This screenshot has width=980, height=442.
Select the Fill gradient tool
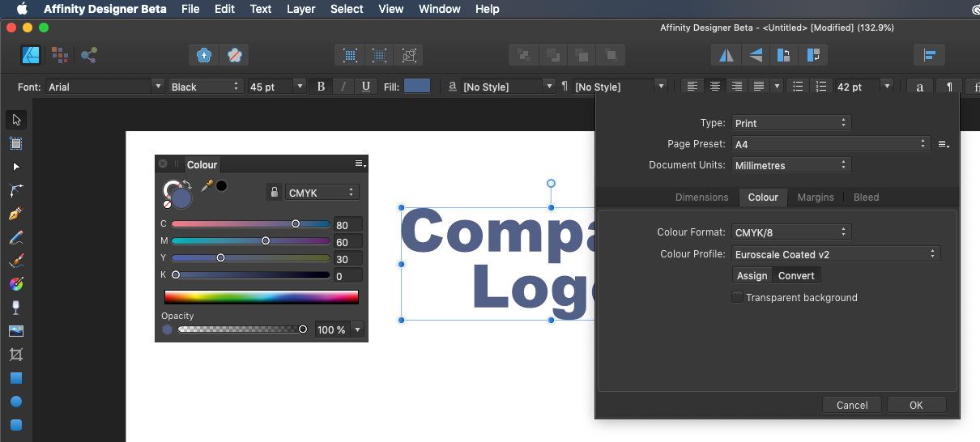(16, 284)
